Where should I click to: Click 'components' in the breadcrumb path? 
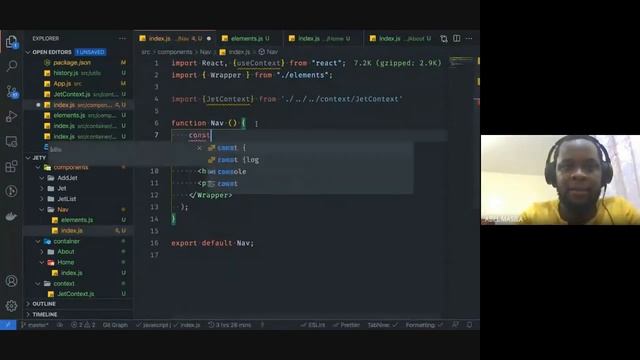click(174, 52)
